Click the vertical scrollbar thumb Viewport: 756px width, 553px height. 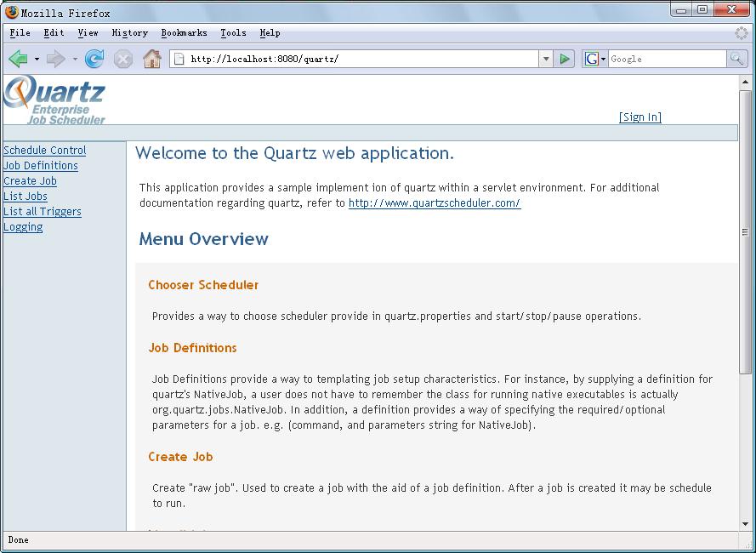coord(746,232)
